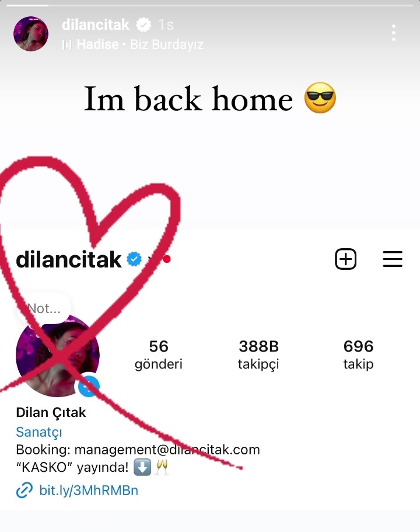Tap the blue plus badge on profile photo
Image resolution: width=420 pixels, height=532 pixels.
(89, 386)
